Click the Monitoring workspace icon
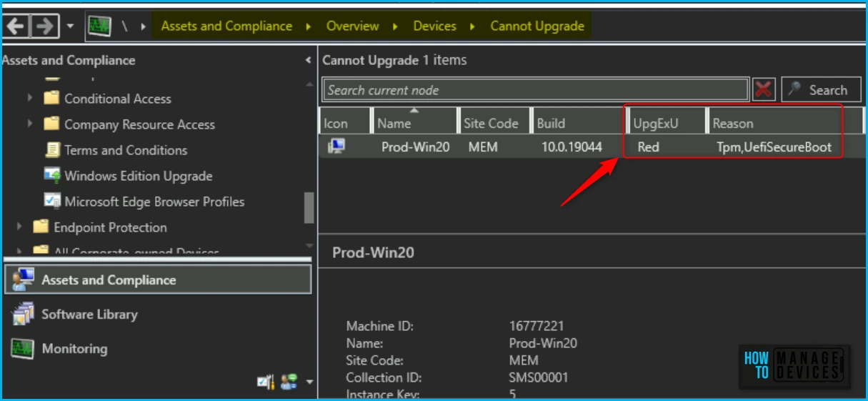 [23, 348]
